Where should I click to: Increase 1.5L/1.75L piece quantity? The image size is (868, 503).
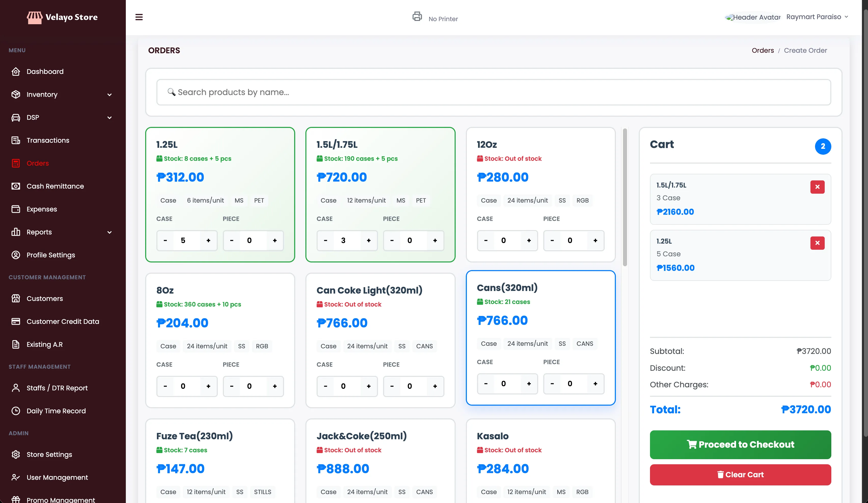coord(435,241)
